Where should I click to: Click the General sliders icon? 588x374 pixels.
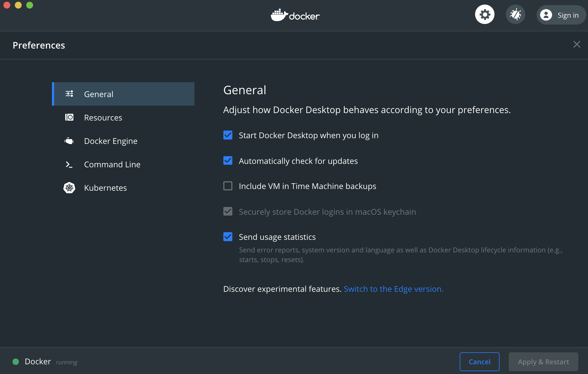pyautogui.click(x=69, y=94)
